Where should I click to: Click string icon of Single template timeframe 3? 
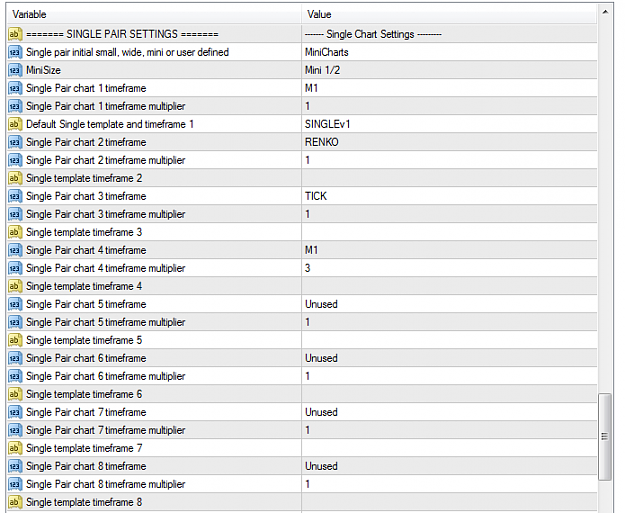[x=15, y=232]
